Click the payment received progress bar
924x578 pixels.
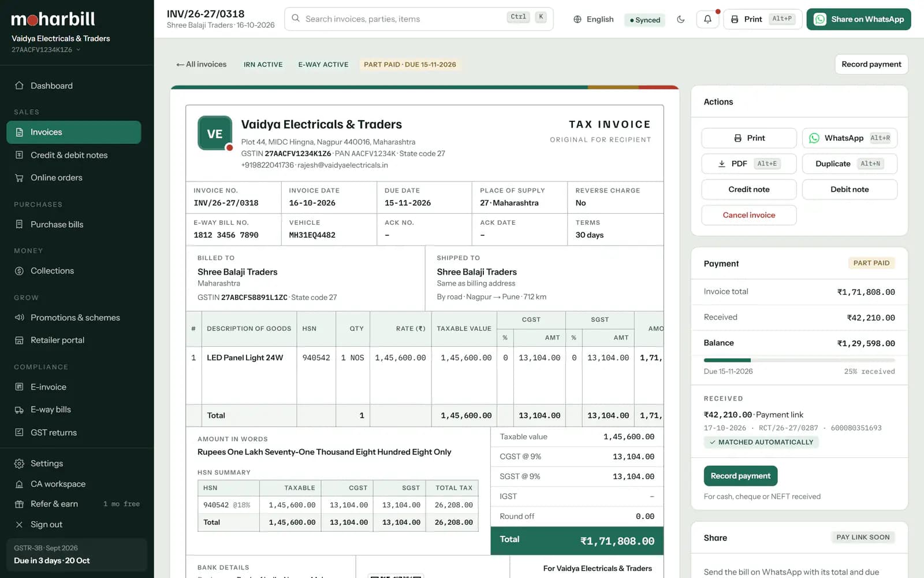799,360
